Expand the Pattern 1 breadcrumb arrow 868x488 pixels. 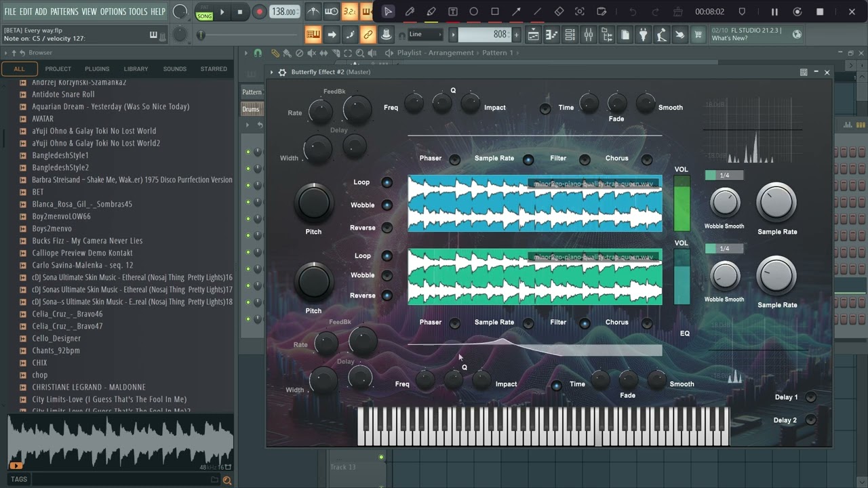tap(518, 53)
